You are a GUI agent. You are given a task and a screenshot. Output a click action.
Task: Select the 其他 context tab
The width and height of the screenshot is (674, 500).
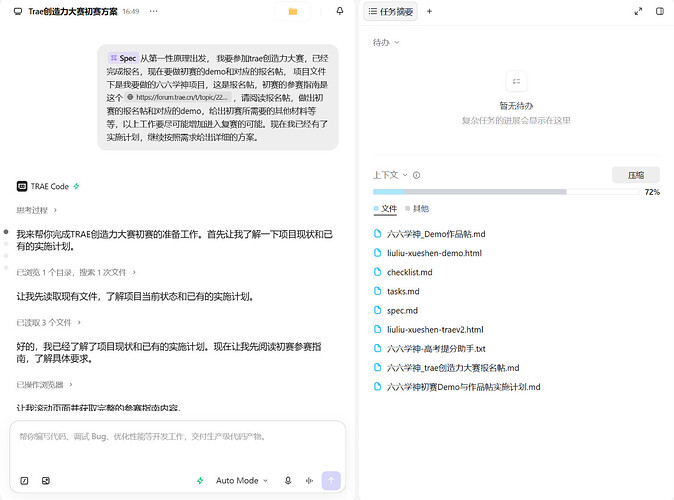417,209
